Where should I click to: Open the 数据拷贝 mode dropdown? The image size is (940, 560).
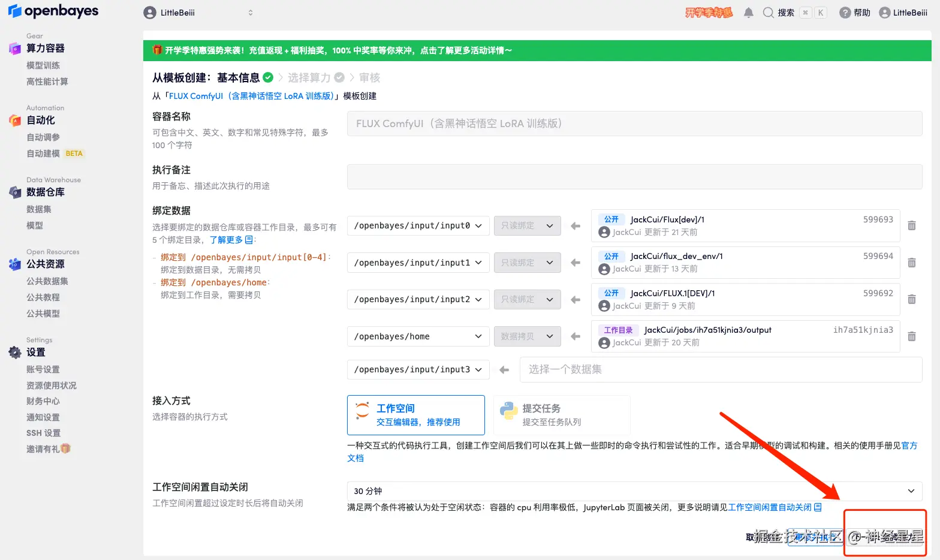coord(528,336)
